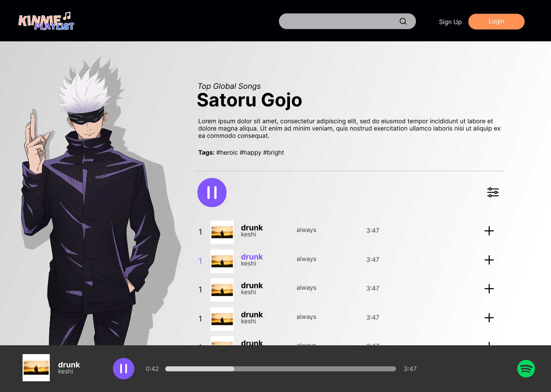Click the 'keshi' artist name under the third track
Screen dimensions: 551x392
click(248, 292)
